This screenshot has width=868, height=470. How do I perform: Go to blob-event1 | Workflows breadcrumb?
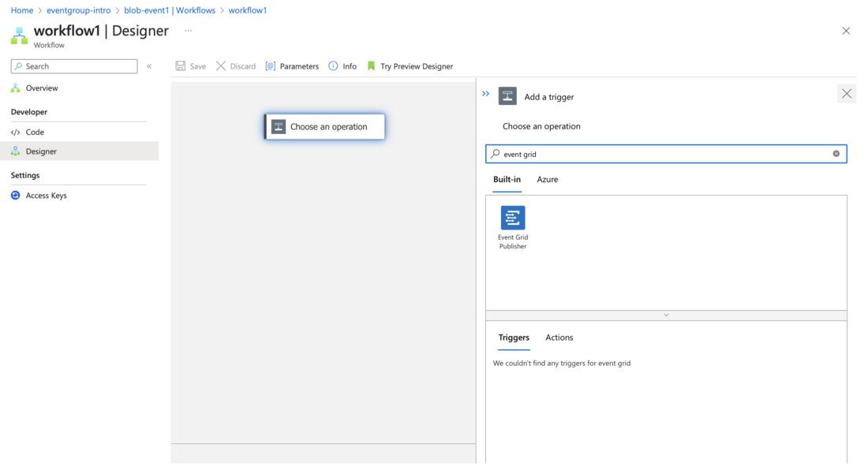point(170,10)
